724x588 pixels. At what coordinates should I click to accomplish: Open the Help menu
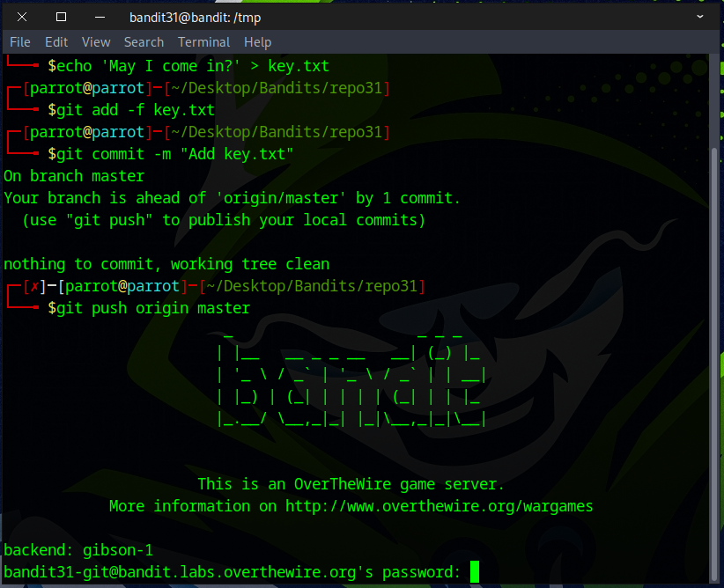257,42
